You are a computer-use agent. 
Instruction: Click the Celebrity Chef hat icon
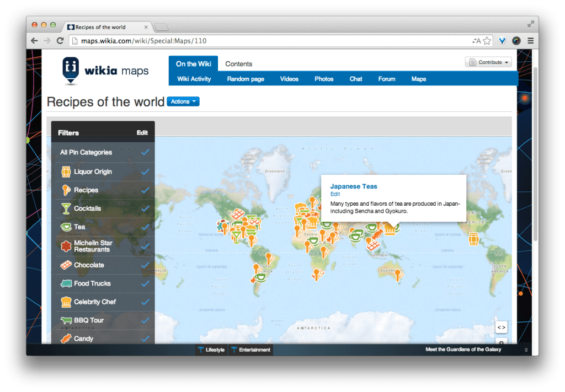[x=66, y=302]
